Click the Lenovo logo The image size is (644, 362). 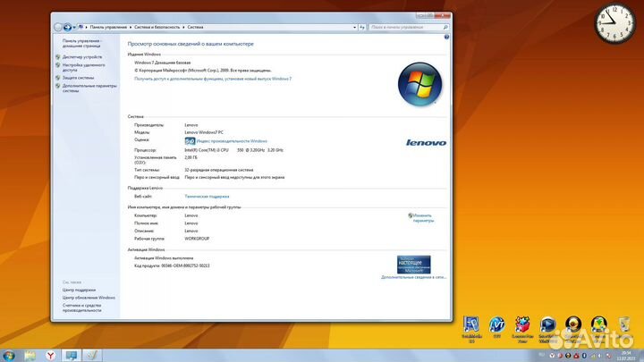pos(426,143)
